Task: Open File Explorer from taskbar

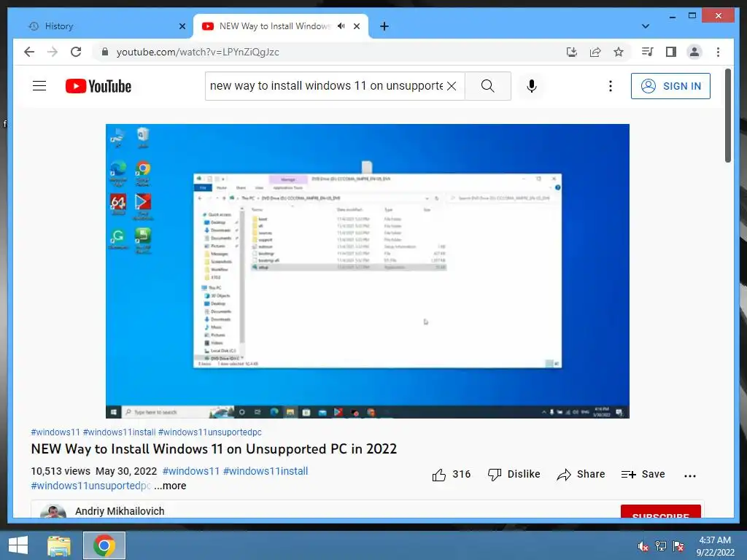Action: click(59, 545)
